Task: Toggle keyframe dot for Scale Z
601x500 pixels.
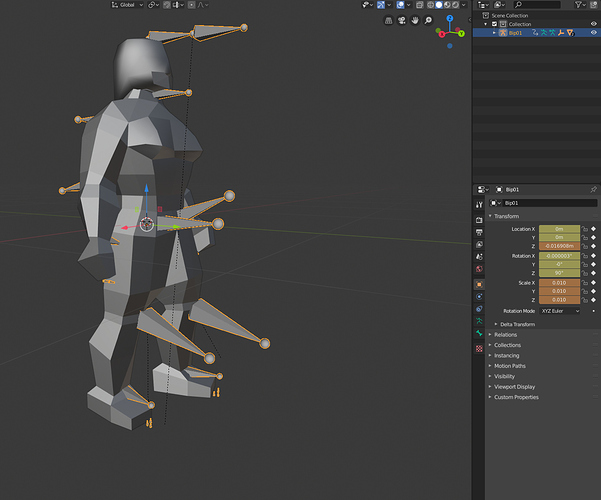Action: 594,299
